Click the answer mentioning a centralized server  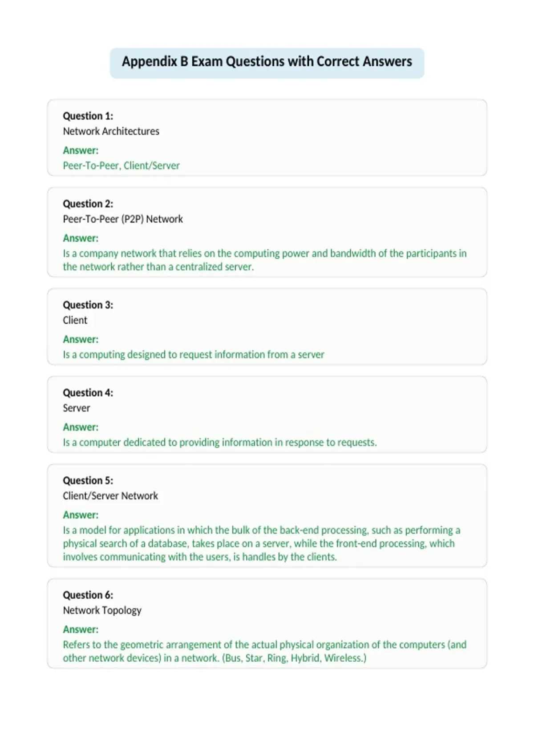click(x=265, y=260)
